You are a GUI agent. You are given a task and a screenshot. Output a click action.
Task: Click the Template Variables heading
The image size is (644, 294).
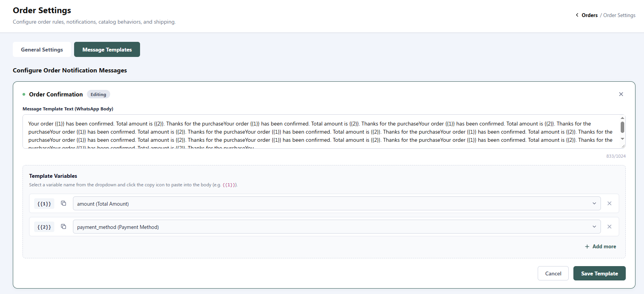[x=53, y=176]
